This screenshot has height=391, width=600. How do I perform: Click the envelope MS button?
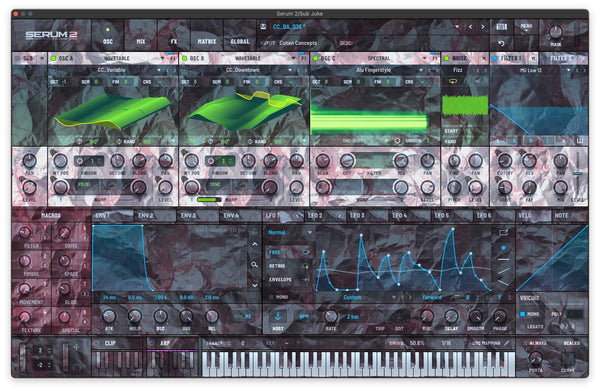click(x=248, y=317)
